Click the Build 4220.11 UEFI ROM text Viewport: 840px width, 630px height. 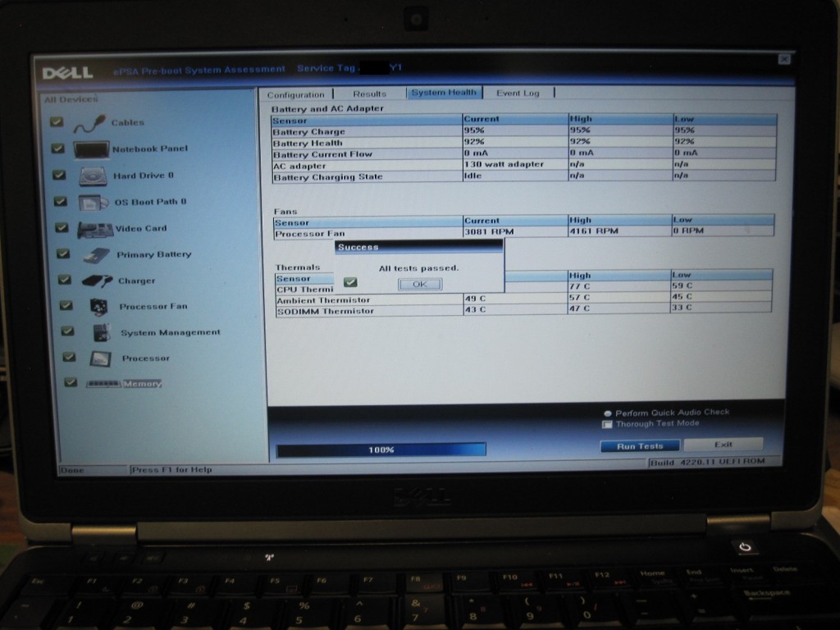(708, 462)
